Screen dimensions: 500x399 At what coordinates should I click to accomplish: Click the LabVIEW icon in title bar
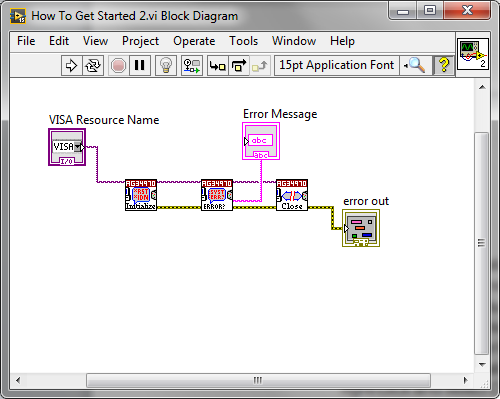(x=18, y=16)
